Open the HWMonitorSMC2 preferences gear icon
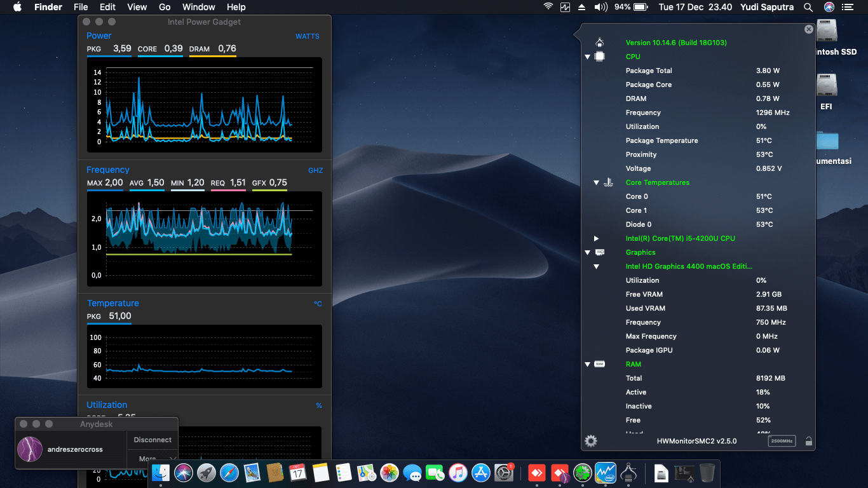This screenshot has width=868, height=488. pos(591,441)
